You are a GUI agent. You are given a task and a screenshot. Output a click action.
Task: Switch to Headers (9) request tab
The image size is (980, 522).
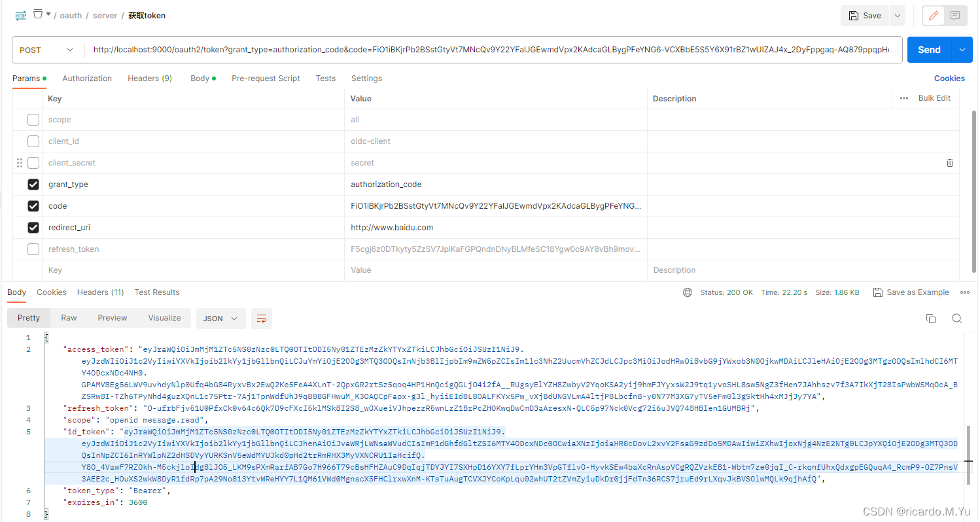click(150, 78)
